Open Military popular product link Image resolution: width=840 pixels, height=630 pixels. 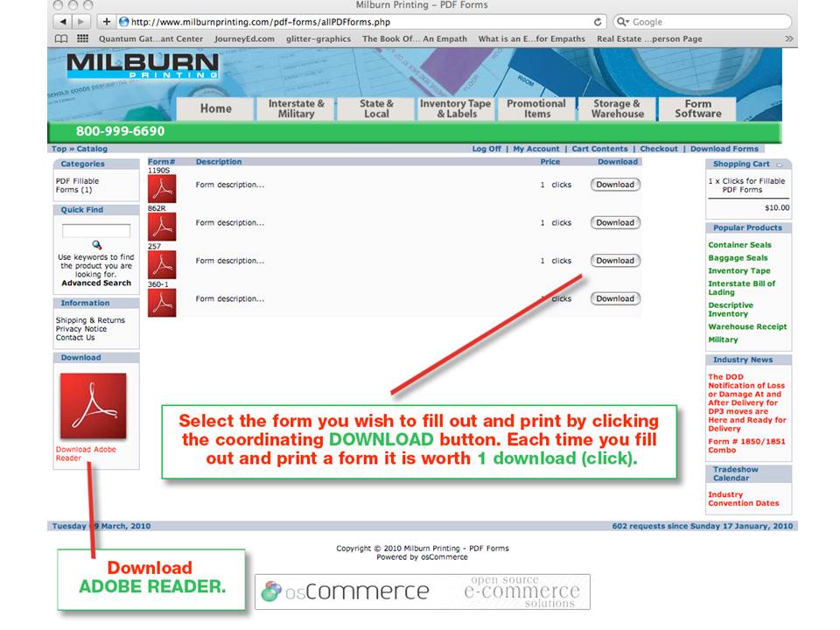[724, 339]
